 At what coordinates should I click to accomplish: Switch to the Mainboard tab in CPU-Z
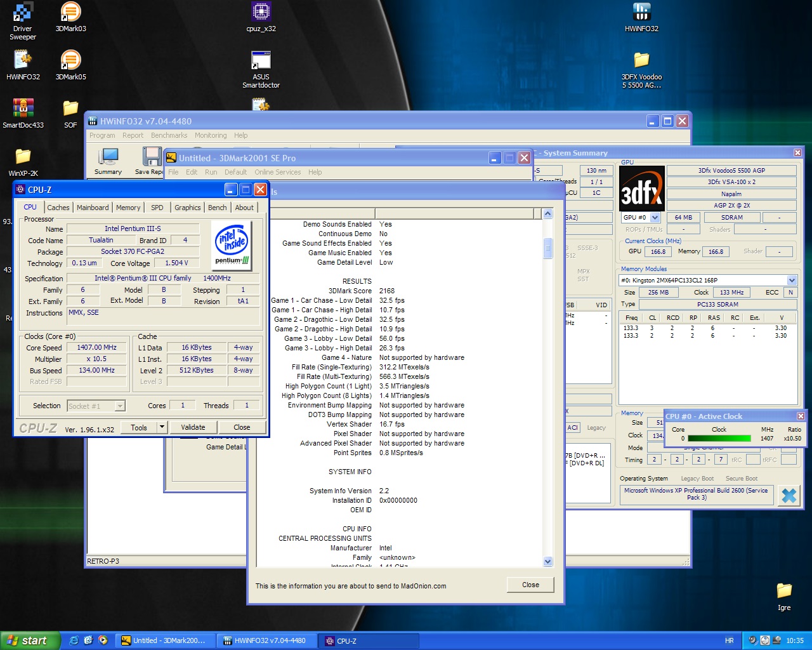click(93, 208)
